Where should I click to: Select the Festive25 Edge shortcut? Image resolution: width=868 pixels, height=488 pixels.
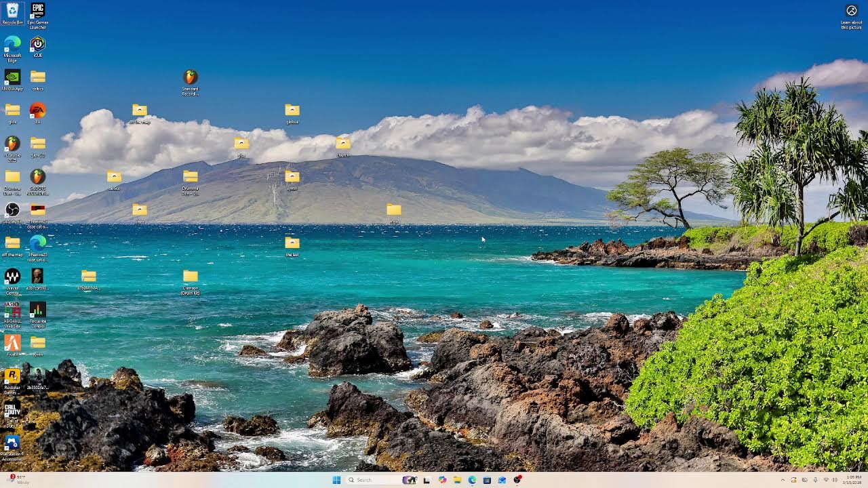click(x=38, y=248)
